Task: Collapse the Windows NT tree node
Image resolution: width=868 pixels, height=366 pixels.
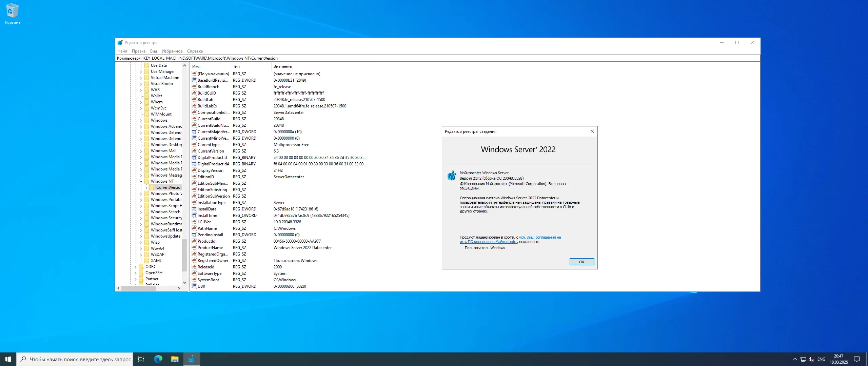Action: tap(141, 181)
